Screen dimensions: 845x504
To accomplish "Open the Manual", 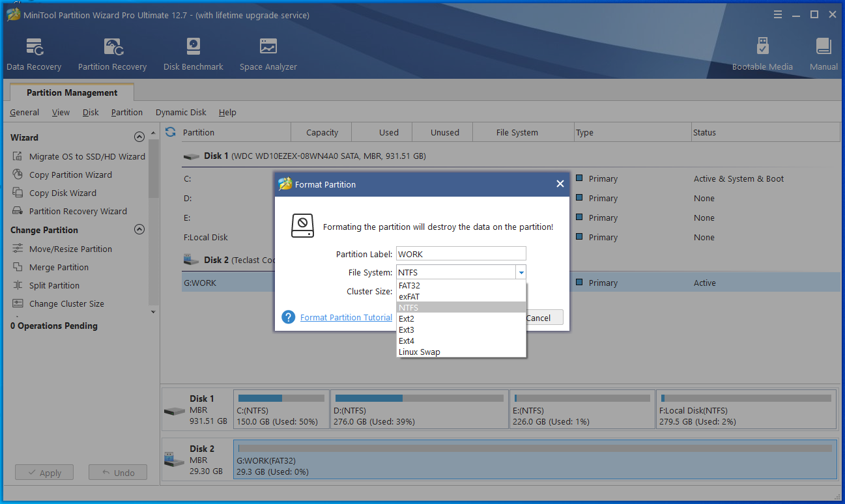I will click(x=822, y=52).
